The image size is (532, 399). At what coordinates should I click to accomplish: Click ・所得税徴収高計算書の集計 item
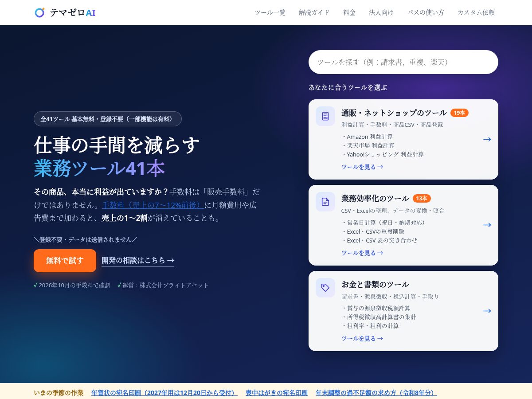tap(379, 317)
